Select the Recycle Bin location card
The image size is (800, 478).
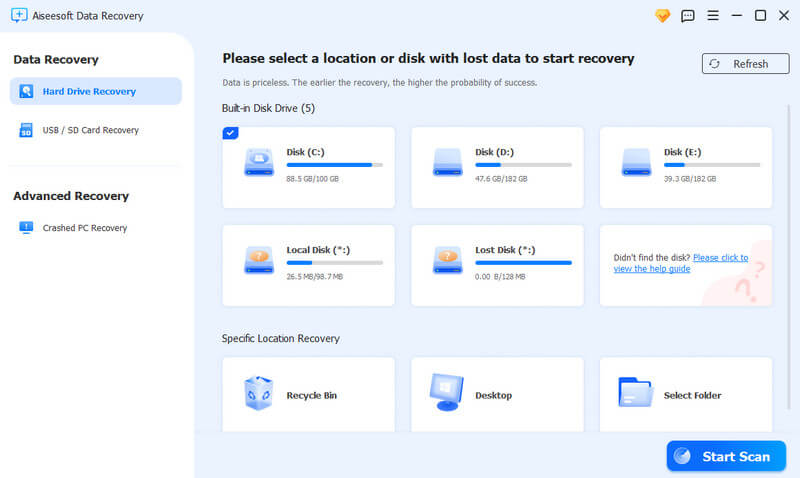click(x=308, y=394)
